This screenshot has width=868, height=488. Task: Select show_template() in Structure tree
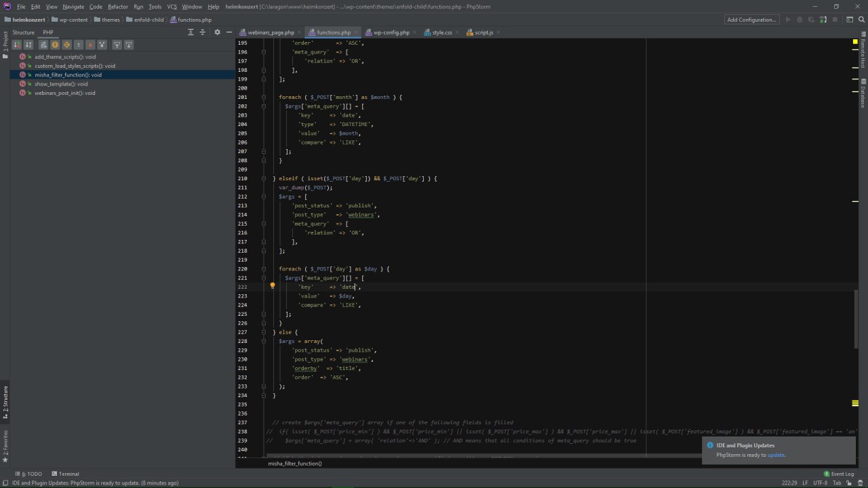(61, 84)
